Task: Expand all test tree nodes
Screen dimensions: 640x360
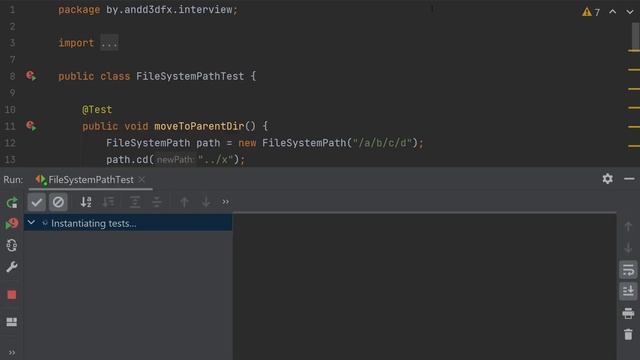Action: tap(135, 202)
